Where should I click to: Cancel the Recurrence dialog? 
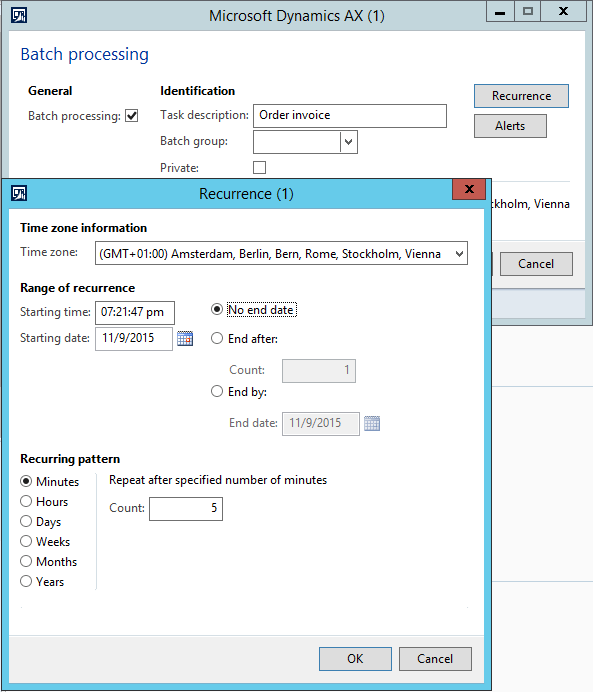pos(435,659)
